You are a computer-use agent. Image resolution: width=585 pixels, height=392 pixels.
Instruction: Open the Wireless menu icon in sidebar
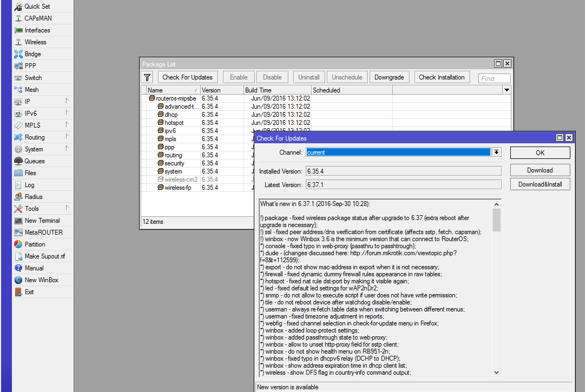[18, 42]
